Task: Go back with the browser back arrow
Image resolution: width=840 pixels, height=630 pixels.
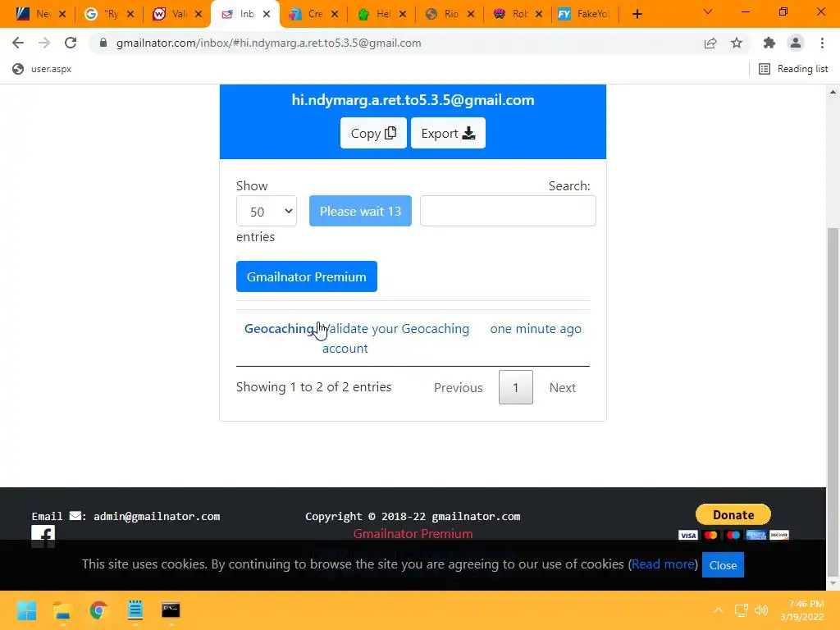Action: tap(18, 43)
